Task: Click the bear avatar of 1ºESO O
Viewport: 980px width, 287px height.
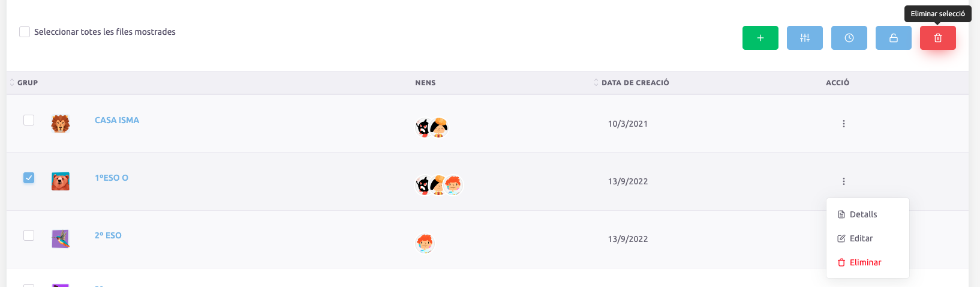Action: pos(61,181)
